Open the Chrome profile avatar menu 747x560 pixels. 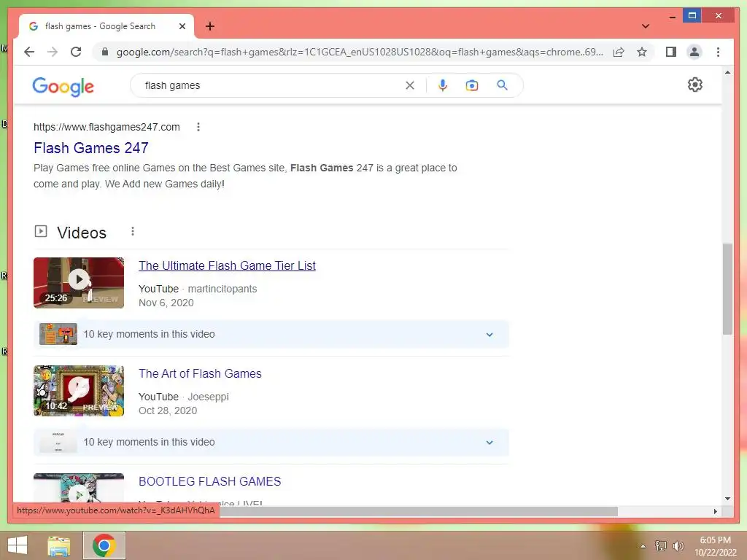tap(694, 52)
